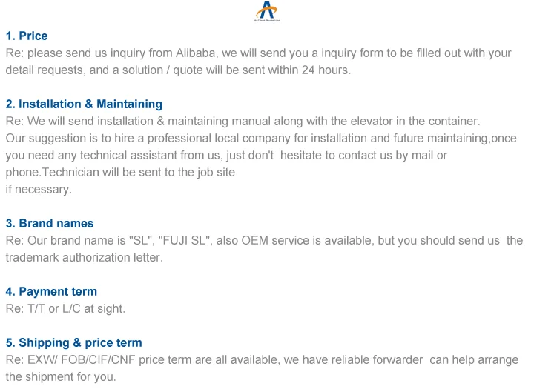The width and height of the screenshot is (534, 392).
Task: Click the word "Alibaba" in the Price answer
Action: click(196, 53)
